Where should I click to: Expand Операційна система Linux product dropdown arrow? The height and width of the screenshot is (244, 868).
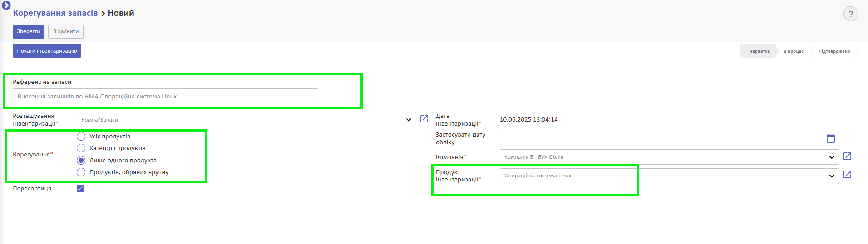[x=832, y=176]
